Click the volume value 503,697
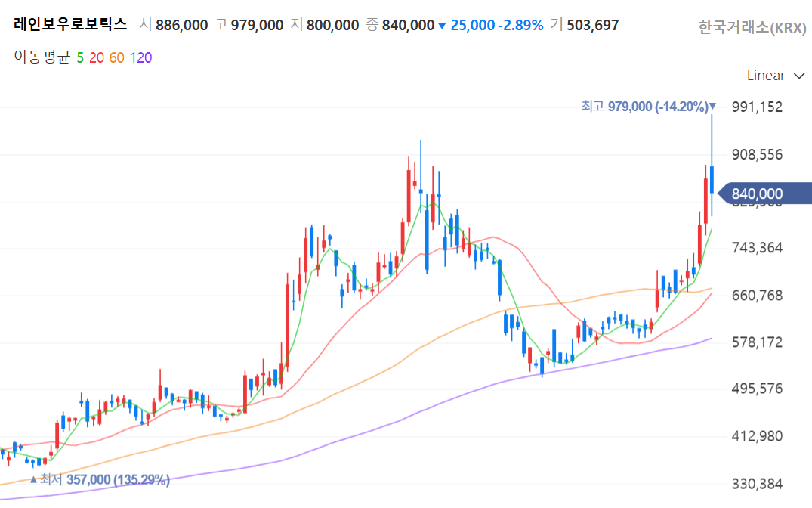Screen dimensions: 812x508 (x=593, y=25)
